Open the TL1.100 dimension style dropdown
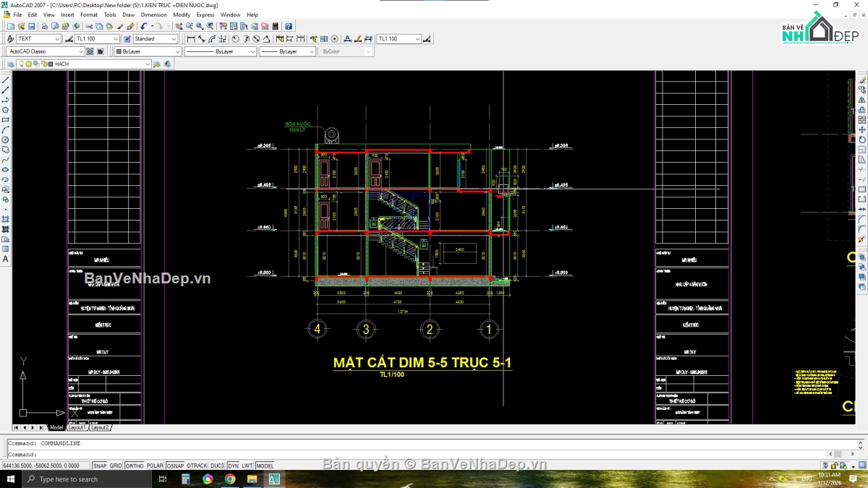 click(x=97, y=39)
